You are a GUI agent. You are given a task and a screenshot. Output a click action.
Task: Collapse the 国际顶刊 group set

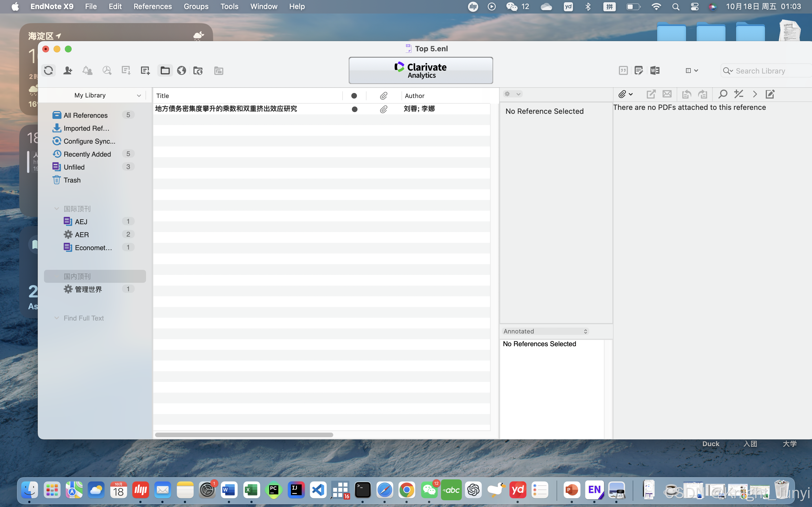56,208
